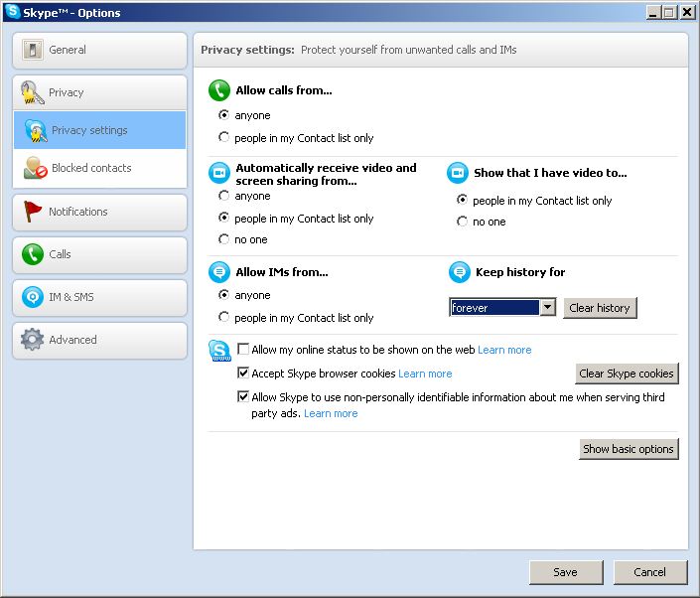Select contacts-only option under Allow calls from
The width and height of the screenshot is (700, 598).
[224, 138]
